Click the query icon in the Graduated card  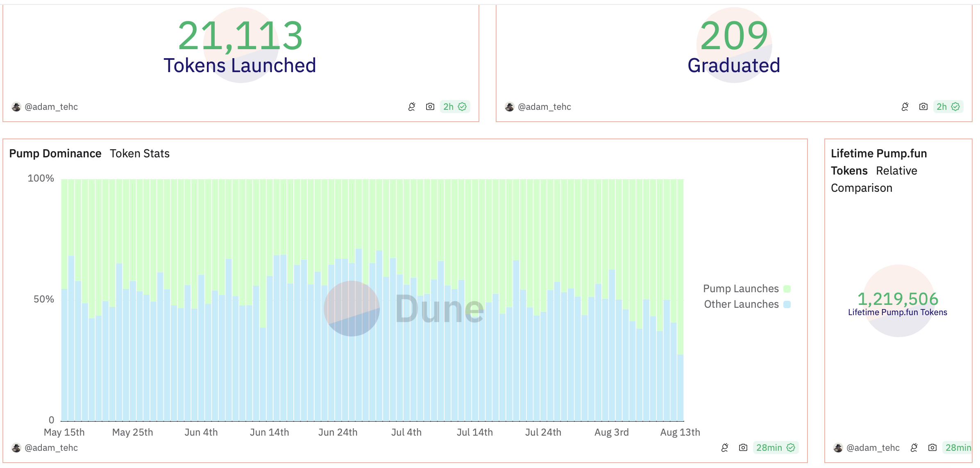905,107
